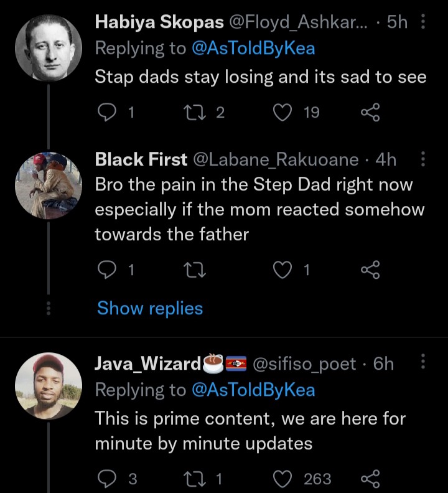Image resolution: width=448 pixels, height=493 pixels.
Task: Retweet Habiya Skopas's stepdad tweet
Action: [195, 113]
